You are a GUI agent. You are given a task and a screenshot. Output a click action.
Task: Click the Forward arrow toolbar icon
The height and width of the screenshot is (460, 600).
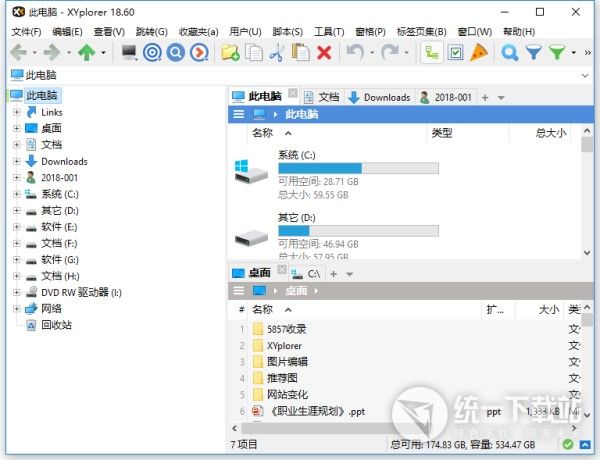coord(52,52)
